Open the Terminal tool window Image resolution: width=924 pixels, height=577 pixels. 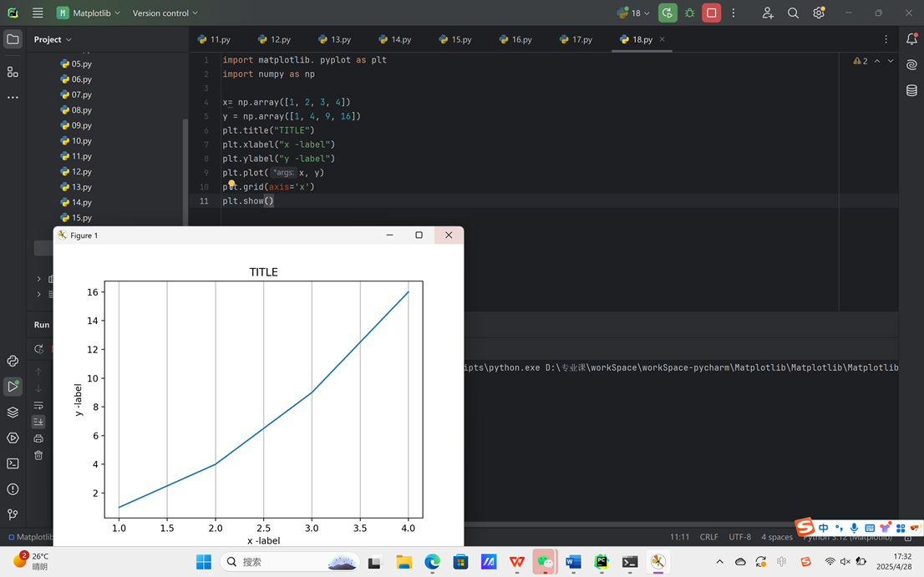pyautogui.click(x=13, y=463)
